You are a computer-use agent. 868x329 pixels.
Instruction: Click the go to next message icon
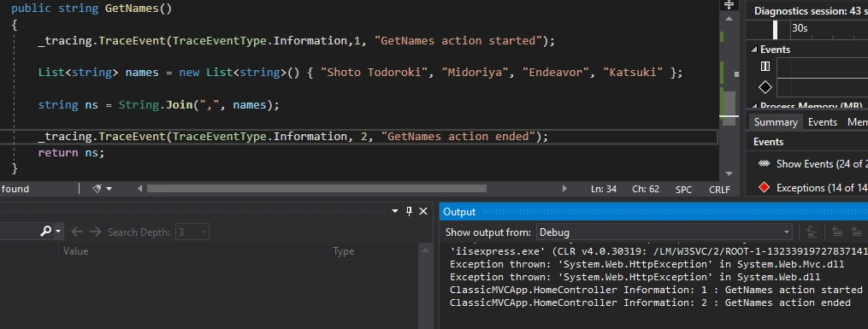[856, 232]
